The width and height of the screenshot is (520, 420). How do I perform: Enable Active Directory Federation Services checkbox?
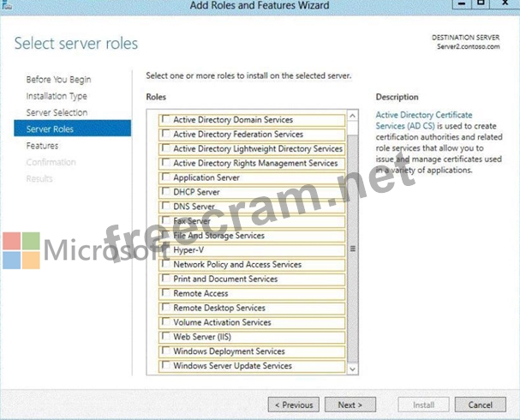point(166,134)
